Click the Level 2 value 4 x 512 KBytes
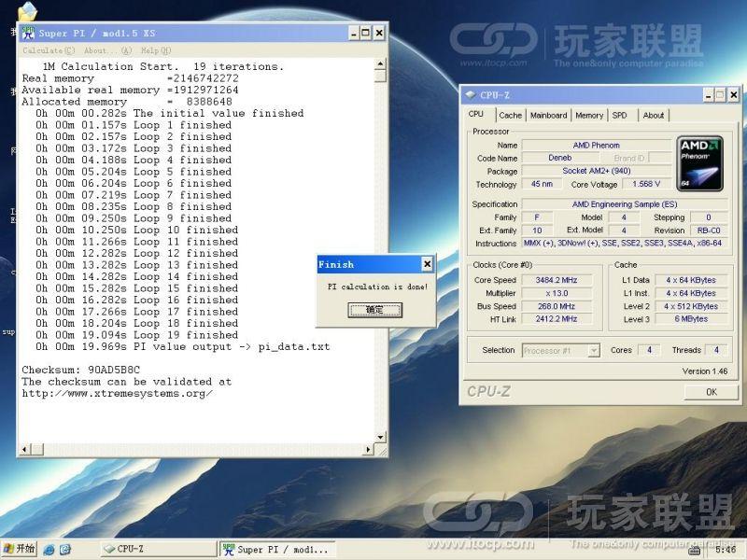Screen dimensions: 747x560 pos(691,306)
